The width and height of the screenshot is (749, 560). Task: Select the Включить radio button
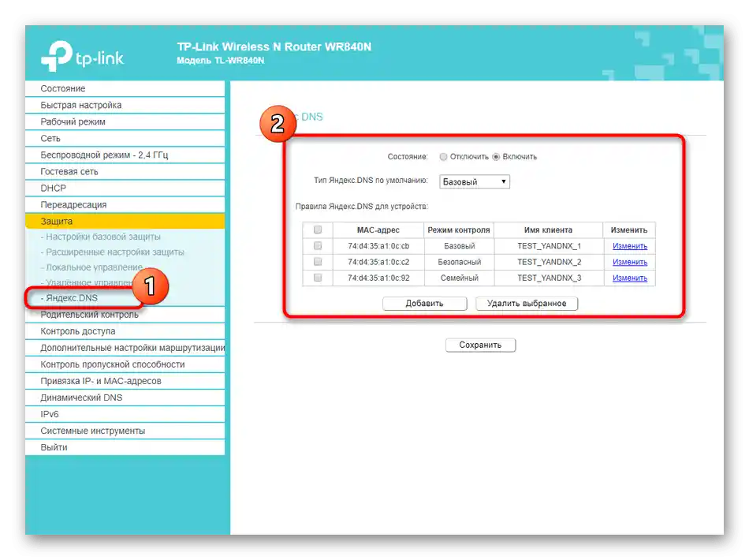pyautogui.click(x=496, y=157)
